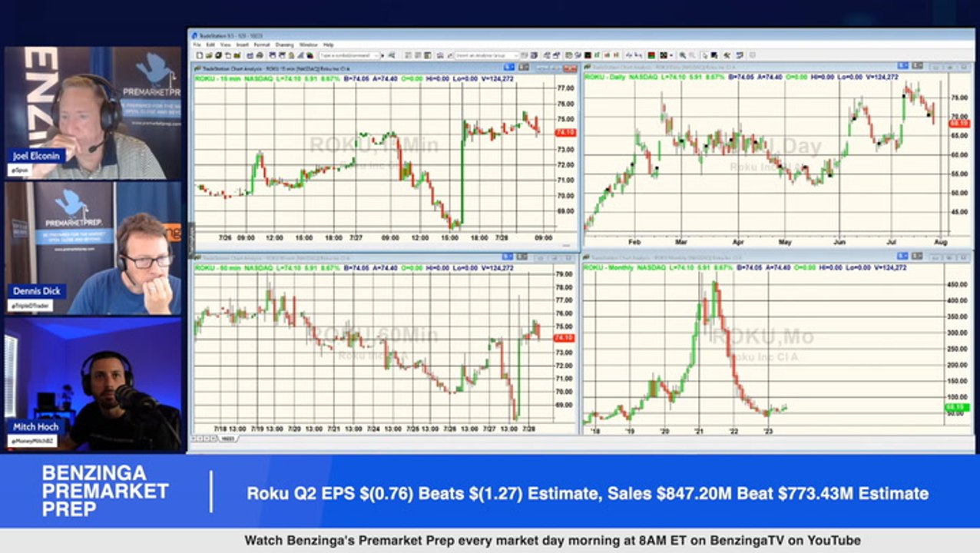Screen dimensions: 980x553
Task: Click 'ROKU - 60 min' status line text
Action: pos(218,268)
